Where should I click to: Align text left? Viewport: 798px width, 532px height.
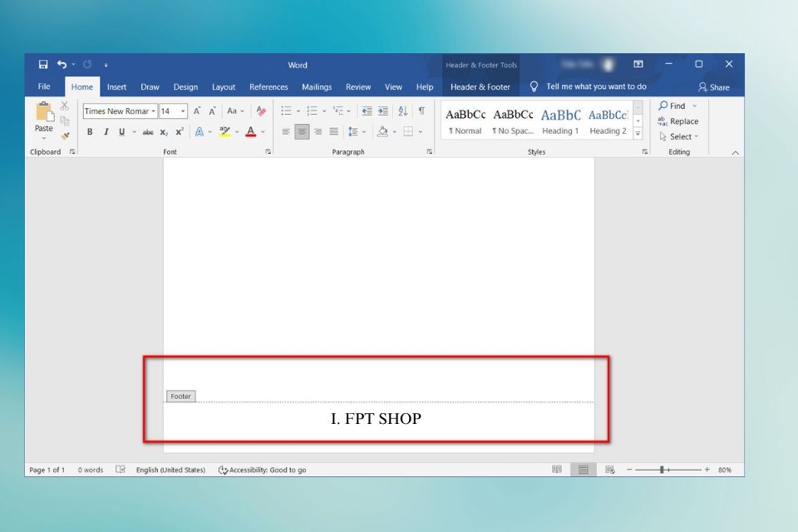[x=286, y=132]
